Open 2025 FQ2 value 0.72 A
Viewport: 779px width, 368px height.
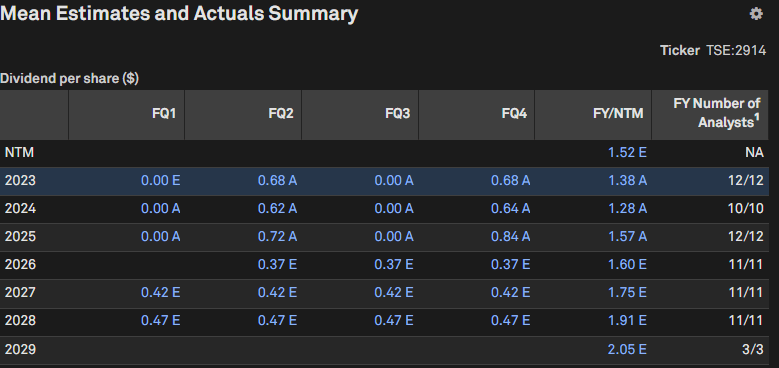[277, 236]
